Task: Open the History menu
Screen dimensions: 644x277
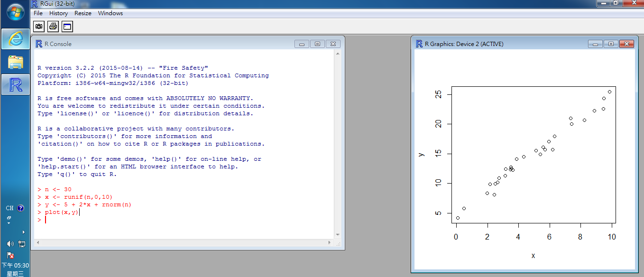Action: [58, 13]
